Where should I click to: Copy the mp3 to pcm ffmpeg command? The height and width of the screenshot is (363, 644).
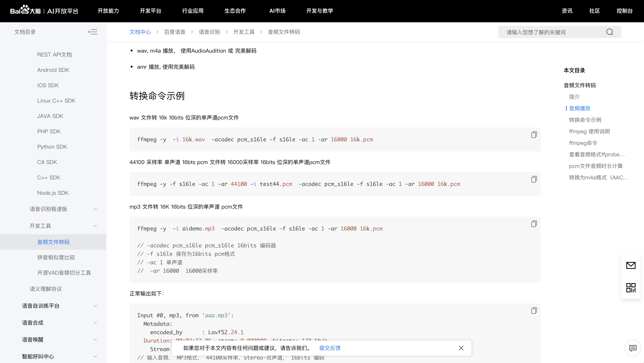pyautogui.click(x=534, y=224)
